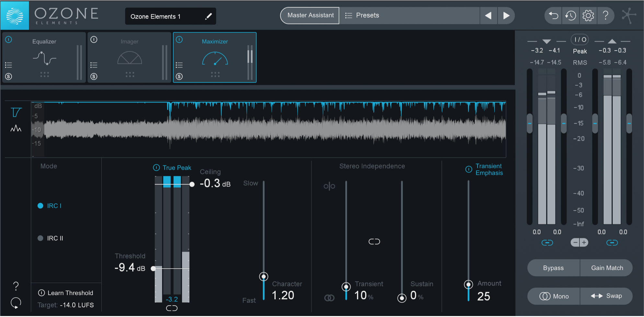Viewport: 644px width, 317px height.
Task: Click the undo arrow icon
Action: coord(554,16)
